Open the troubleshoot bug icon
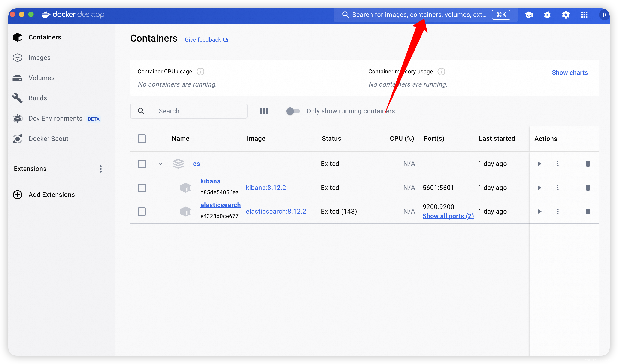 [547, 15]
